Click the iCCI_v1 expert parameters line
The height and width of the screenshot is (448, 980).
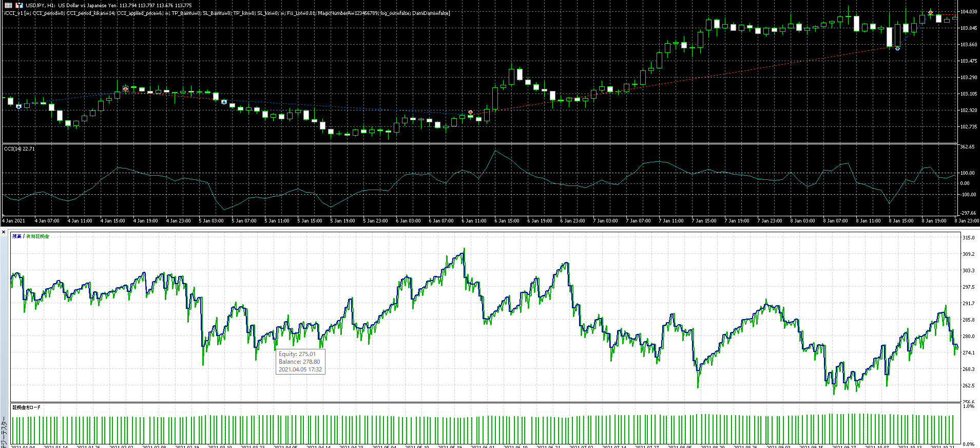click(x=227, y=13)
